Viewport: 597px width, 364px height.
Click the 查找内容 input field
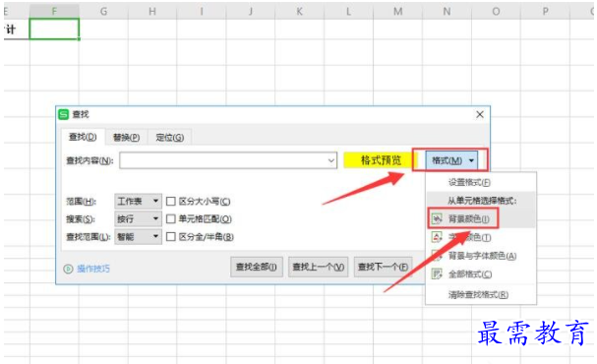pos(228,160)
